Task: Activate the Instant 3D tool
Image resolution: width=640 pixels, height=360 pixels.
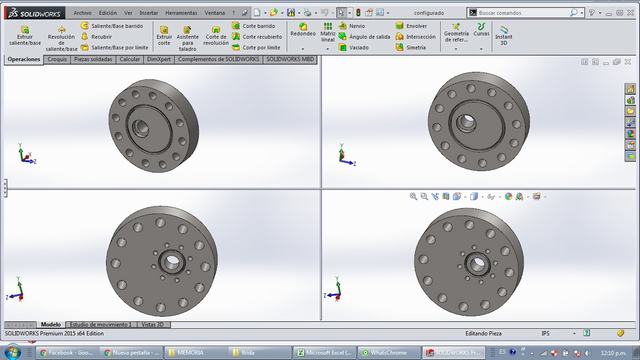Action: (x=504, y=35)
